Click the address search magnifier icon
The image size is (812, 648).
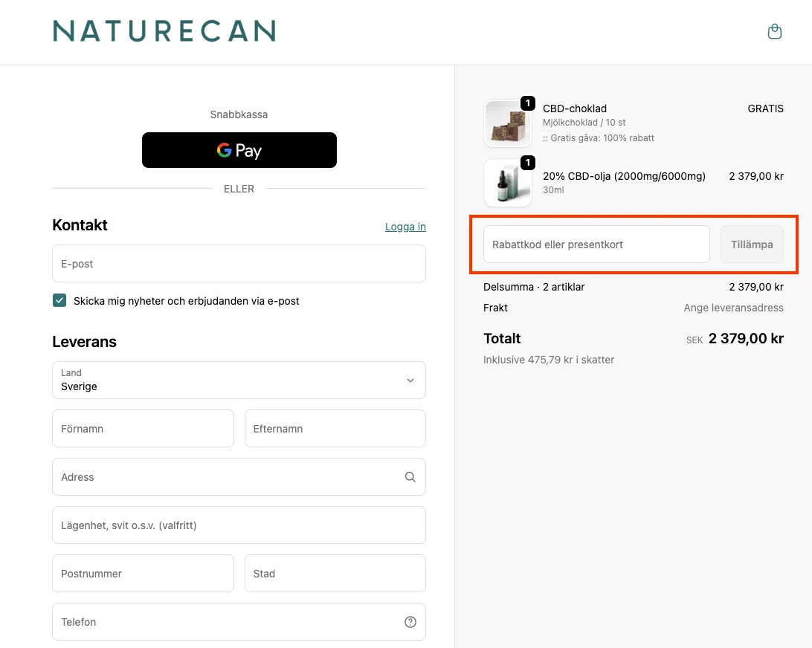410,477
